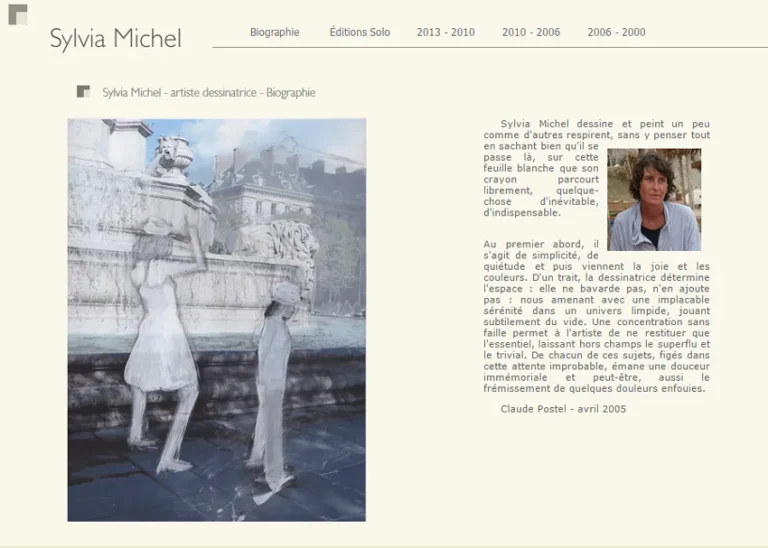This screenshot has width=768, height=548.
Task: Click the heading 'Sylvia Michel - artiste dessinatrice - Biographie'
Action: click(x=209, y=93)
